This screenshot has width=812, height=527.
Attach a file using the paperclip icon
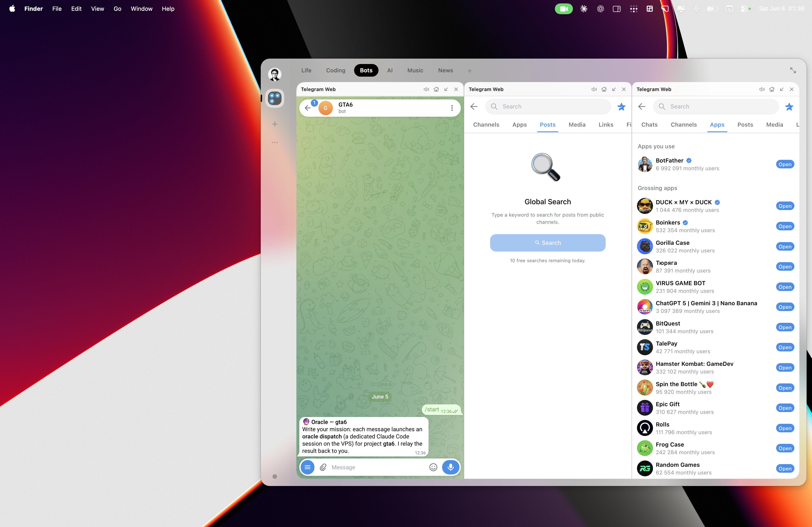tap(323, 467)
